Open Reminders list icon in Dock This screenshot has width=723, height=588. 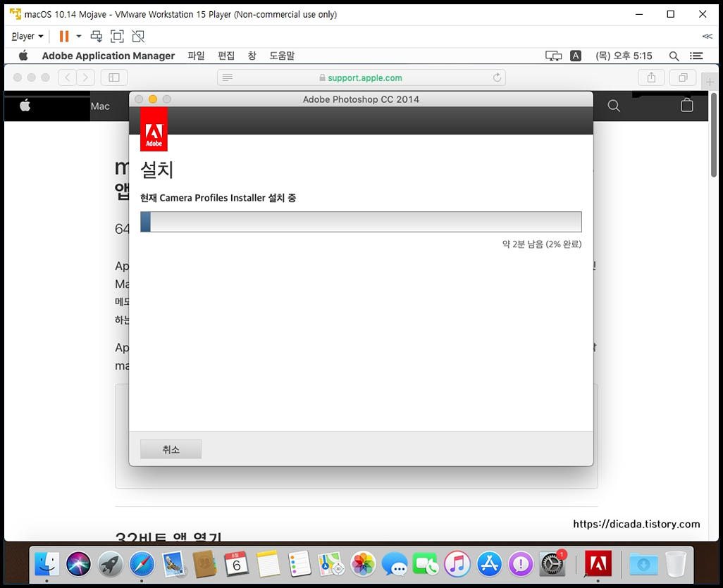coord(299,564)
